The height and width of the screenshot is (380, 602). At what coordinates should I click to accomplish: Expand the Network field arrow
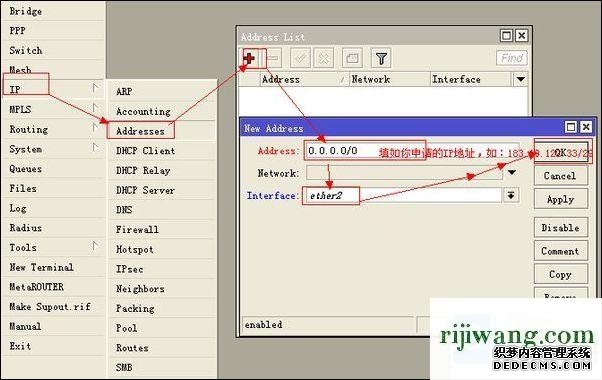[x=512, y=173]
